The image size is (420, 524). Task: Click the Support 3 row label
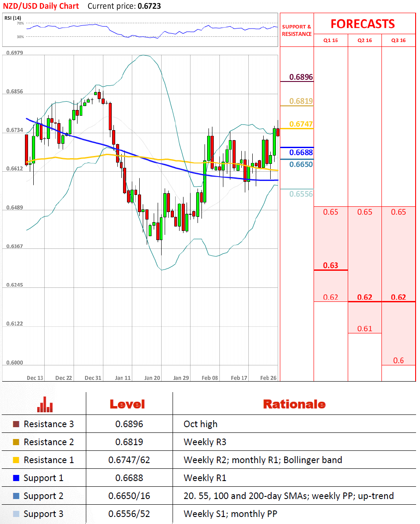pos(43,514)
